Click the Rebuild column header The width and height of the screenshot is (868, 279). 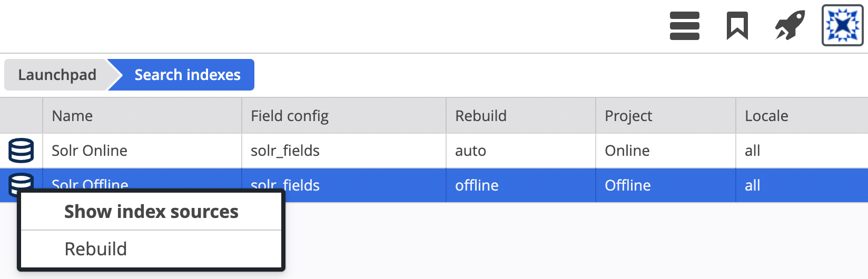tap(481, 116)
